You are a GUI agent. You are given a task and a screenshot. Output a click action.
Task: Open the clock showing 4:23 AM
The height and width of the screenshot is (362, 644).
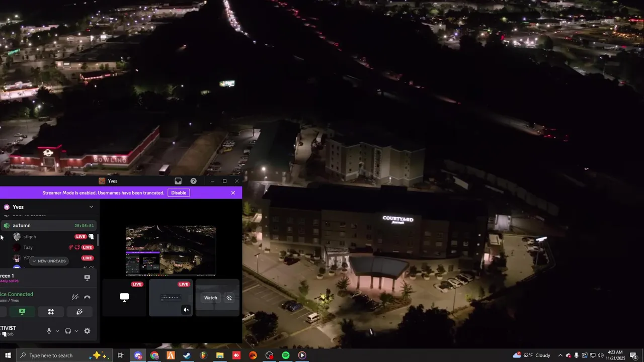(615, 355)
